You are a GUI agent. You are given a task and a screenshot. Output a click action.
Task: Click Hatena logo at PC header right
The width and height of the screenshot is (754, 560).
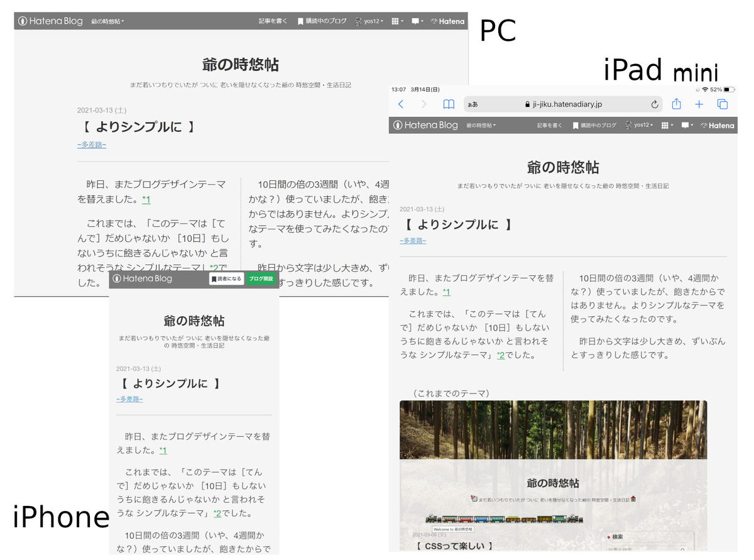pos(447,21)
